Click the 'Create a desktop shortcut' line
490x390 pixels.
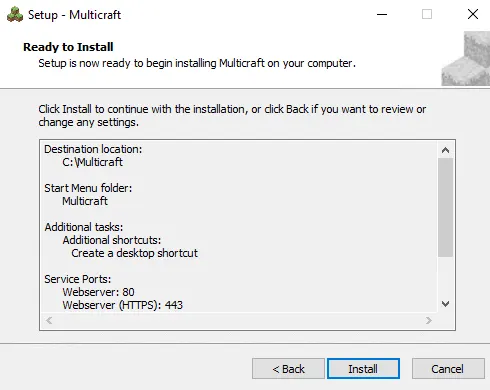(134, 253)
